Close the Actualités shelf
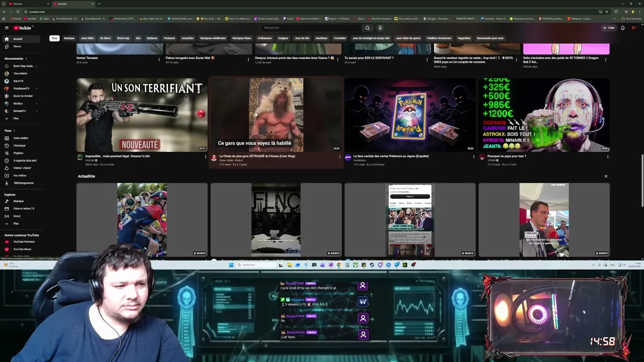 coord(606,176)
